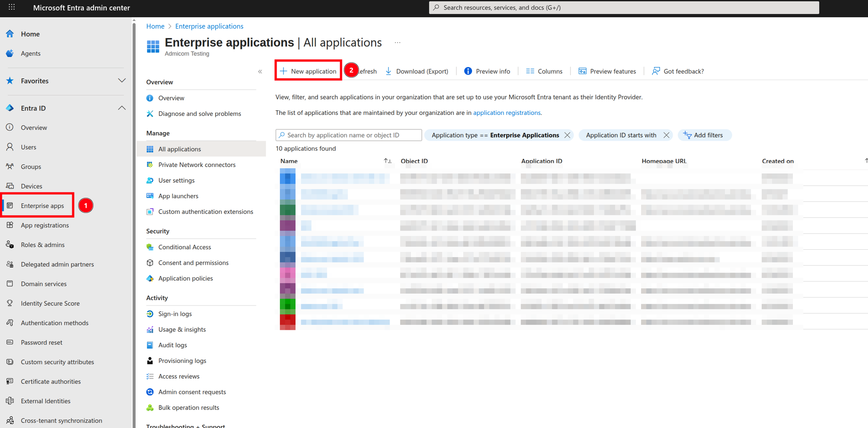
Task: Open the app launcher waffle icon
Action: (x=12, y=7)
